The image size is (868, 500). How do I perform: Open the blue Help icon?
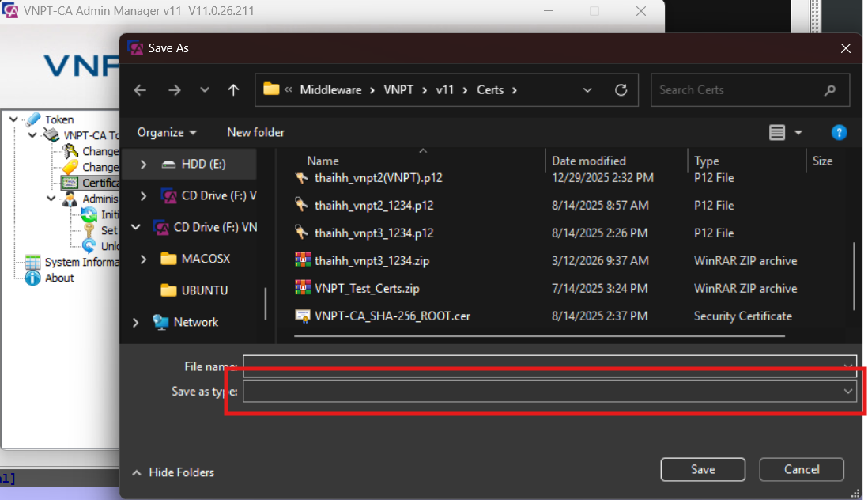click(839, 132)
